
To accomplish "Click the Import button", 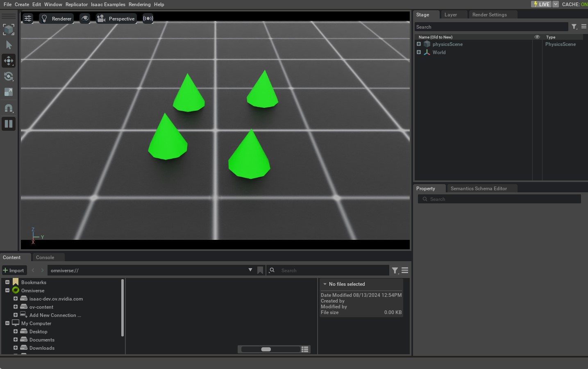I will (x=14, y=270).
